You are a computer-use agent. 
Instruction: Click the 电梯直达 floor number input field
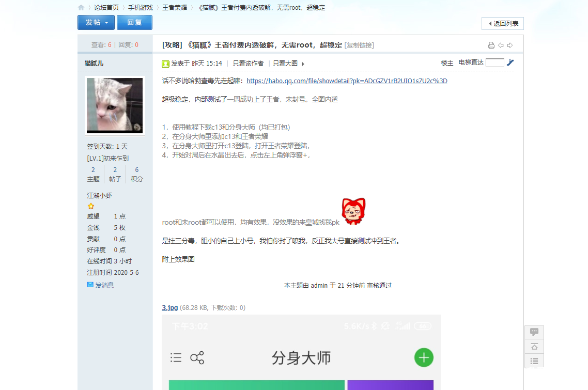(x=494, y=63)
